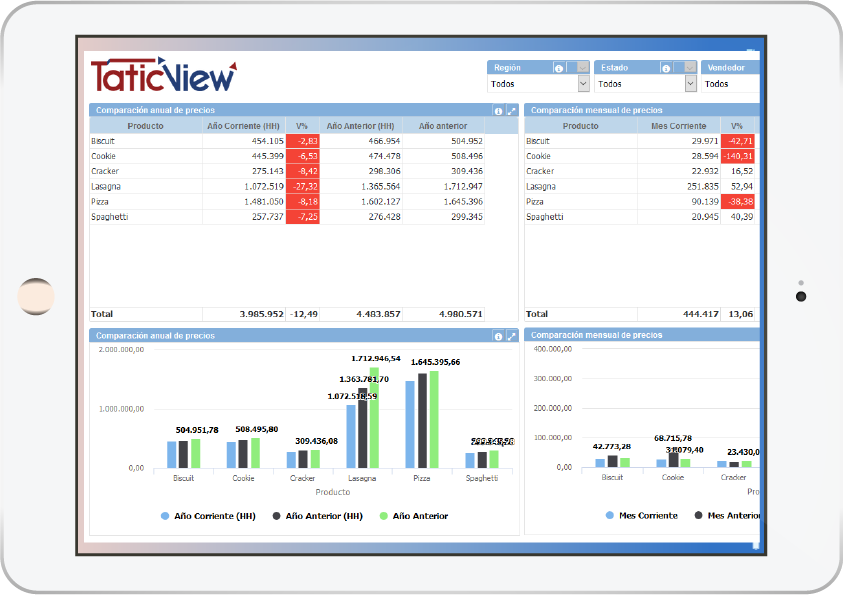Sort by Año Corriente (HH) column header
Screen dimensions: 843x595
click(x=244, y=126)
